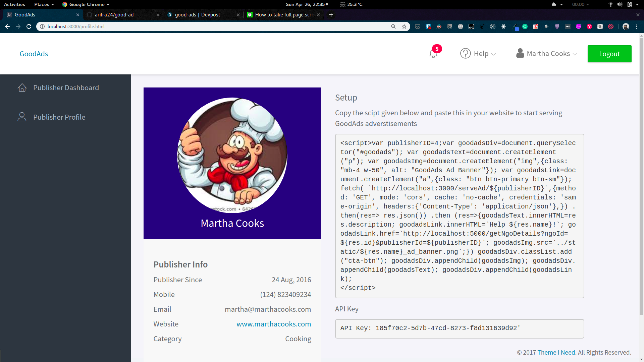
Task: Click the Martha Cooks chef profile picture
Action: (x=232, y=155)
